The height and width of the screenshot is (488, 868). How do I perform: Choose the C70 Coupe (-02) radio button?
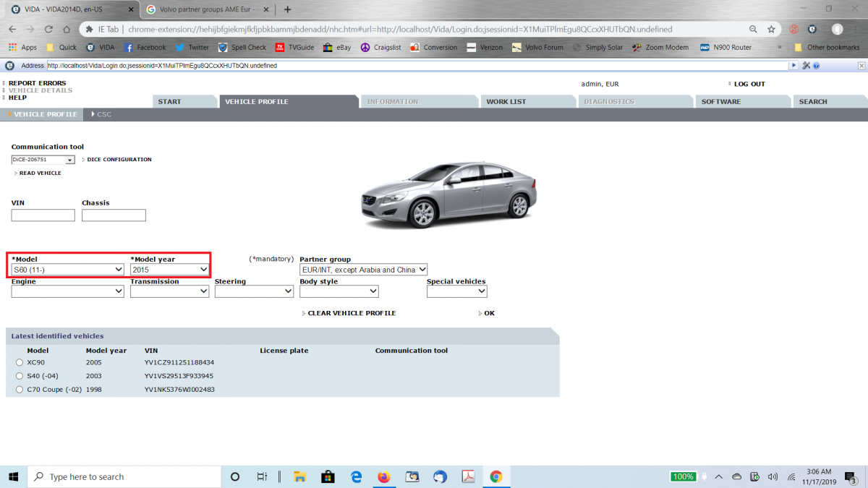(20, 390)
